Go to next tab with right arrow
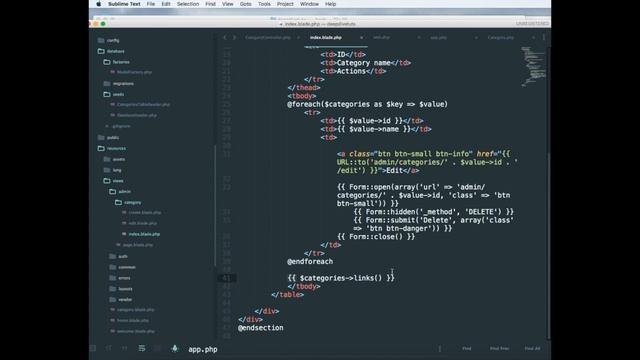The height and width of the screenshot is (360, 640). click(234, 38)
